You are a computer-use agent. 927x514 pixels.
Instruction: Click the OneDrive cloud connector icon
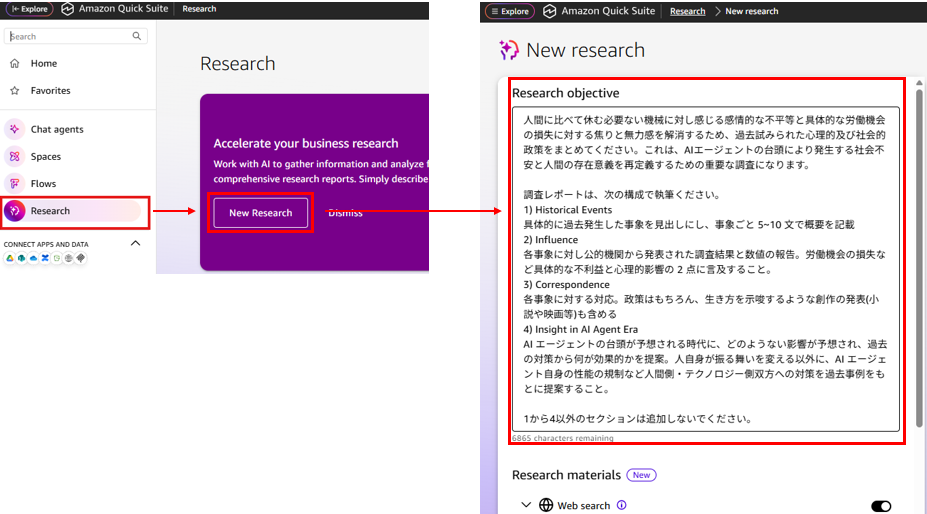tap(34, 258)
